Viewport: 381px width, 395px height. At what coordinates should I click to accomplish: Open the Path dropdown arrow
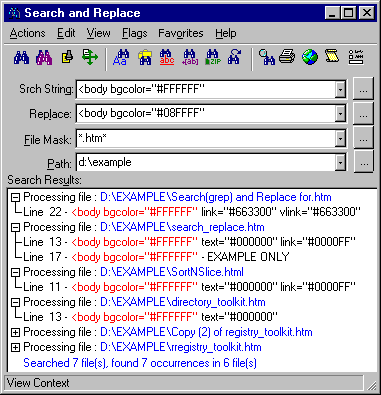[340, 163]
